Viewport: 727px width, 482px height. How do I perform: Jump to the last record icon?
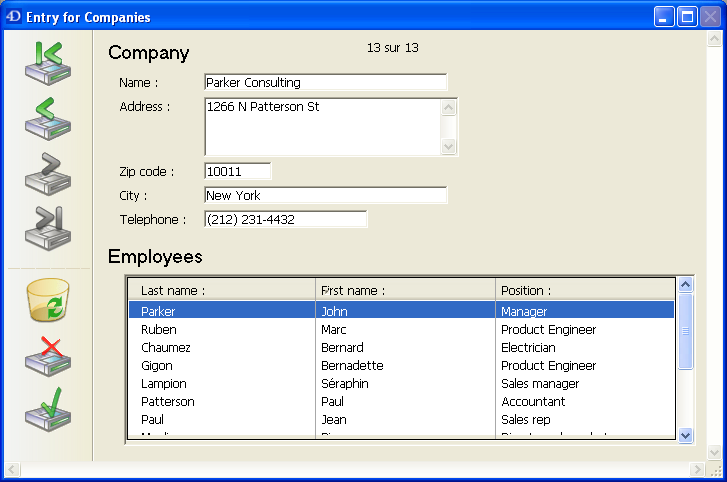47,228
